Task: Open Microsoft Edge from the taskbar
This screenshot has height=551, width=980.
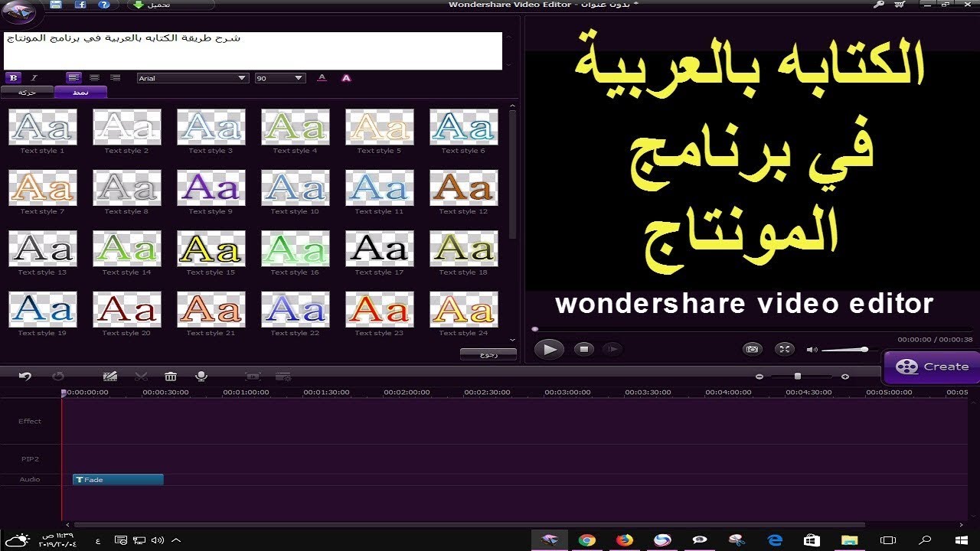Action: 775,540
